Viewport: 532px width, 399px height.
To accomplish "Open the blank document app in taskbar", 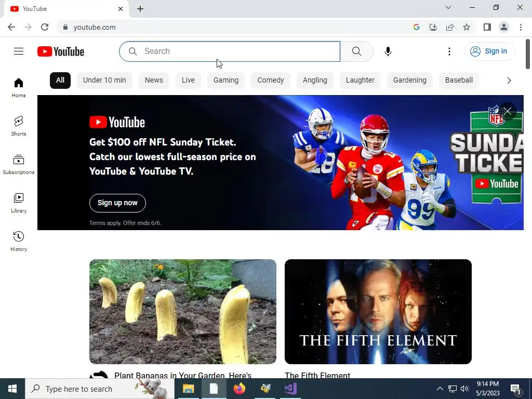I will tap(214, 389).
